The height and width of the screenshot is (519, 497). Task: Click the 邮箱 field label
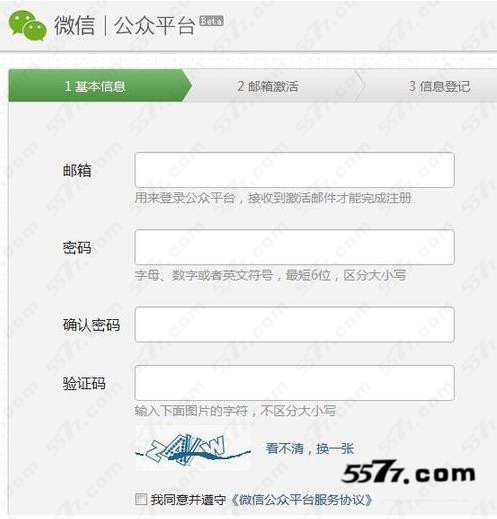click(x=77, y=170)
